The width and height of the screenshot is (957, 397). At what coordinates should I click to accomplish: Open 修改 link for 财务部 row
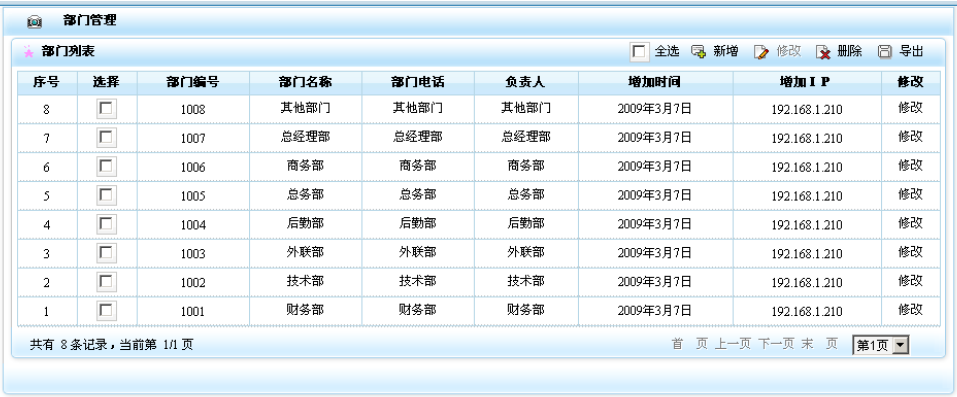tap(910, 310)
